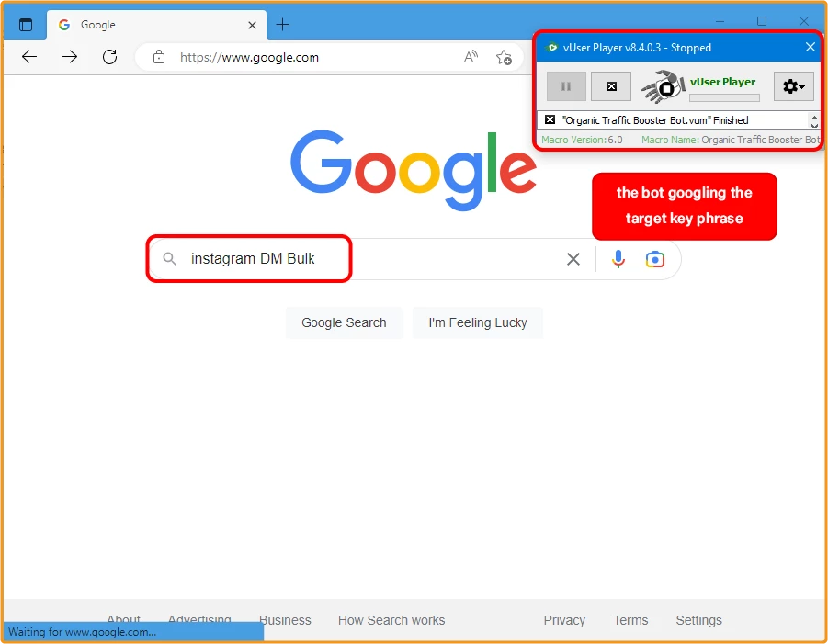Add this page to favorites

(x=504, y=57)
